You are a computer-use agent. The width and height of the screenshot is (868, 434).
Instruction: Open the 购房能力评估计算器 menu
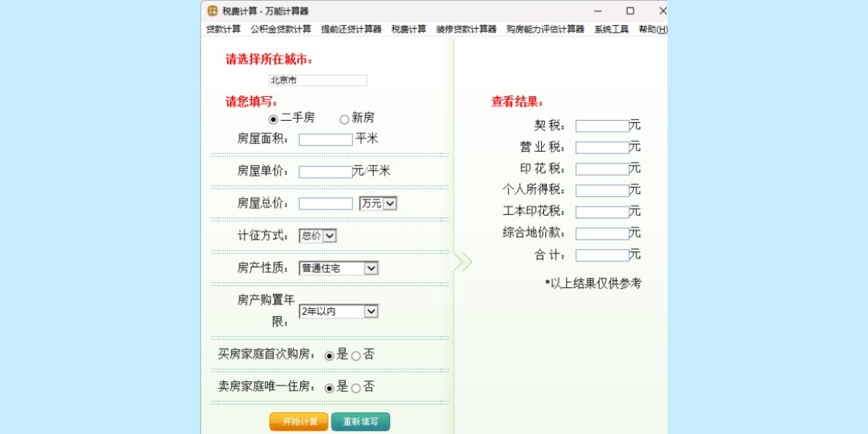click(545, 29)
